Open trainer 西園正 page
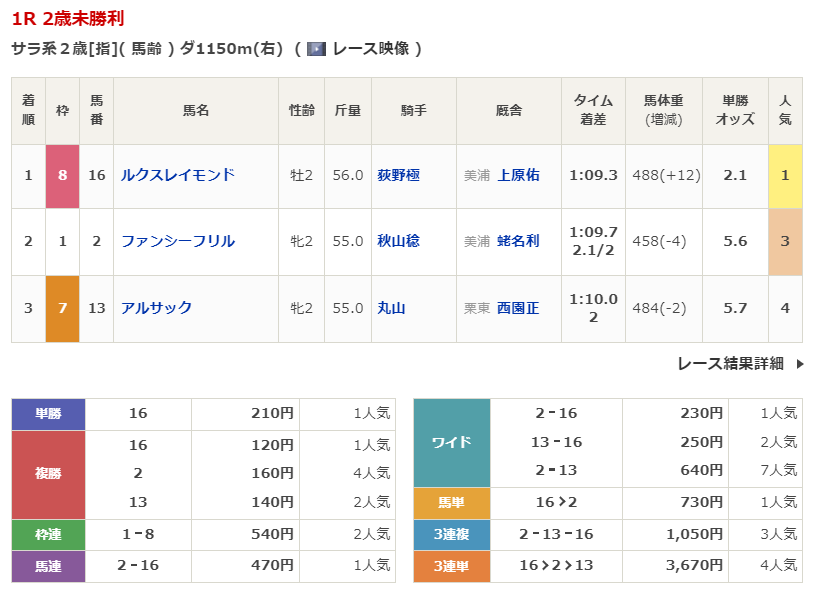This screenshot has width=815, height=591. click(518, 308)
